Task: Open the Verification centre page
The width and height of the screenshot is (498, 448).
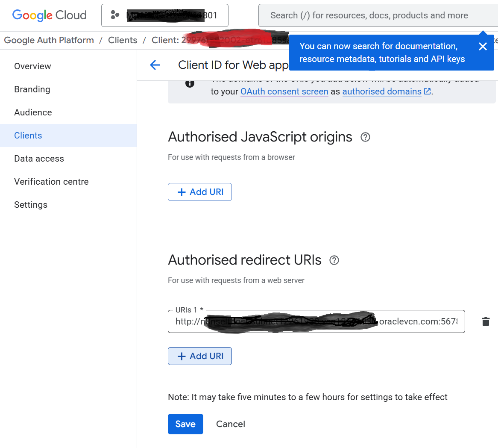Action: (x=51, y=182)
